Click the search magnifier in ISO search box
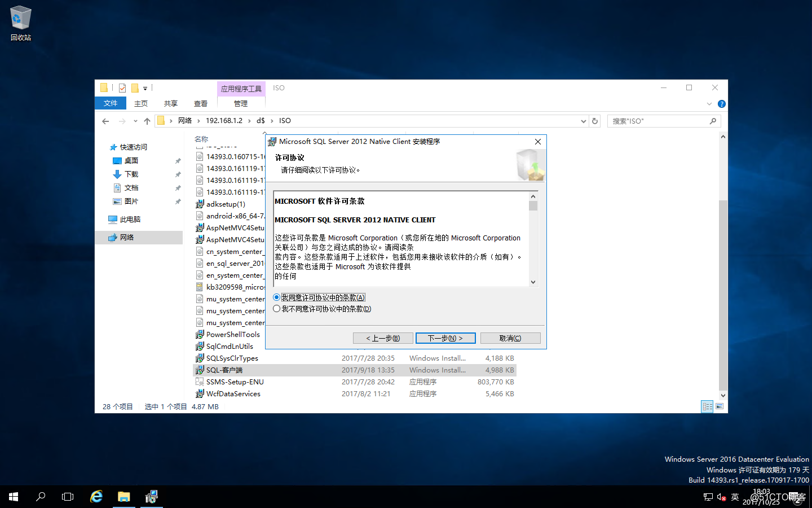This screenshot has height=508, width=812. (x=713, y=121)
